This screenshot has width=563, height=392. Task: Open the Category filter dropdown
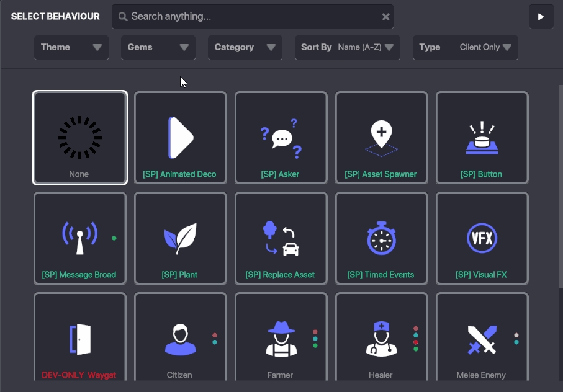pos(245,47)
